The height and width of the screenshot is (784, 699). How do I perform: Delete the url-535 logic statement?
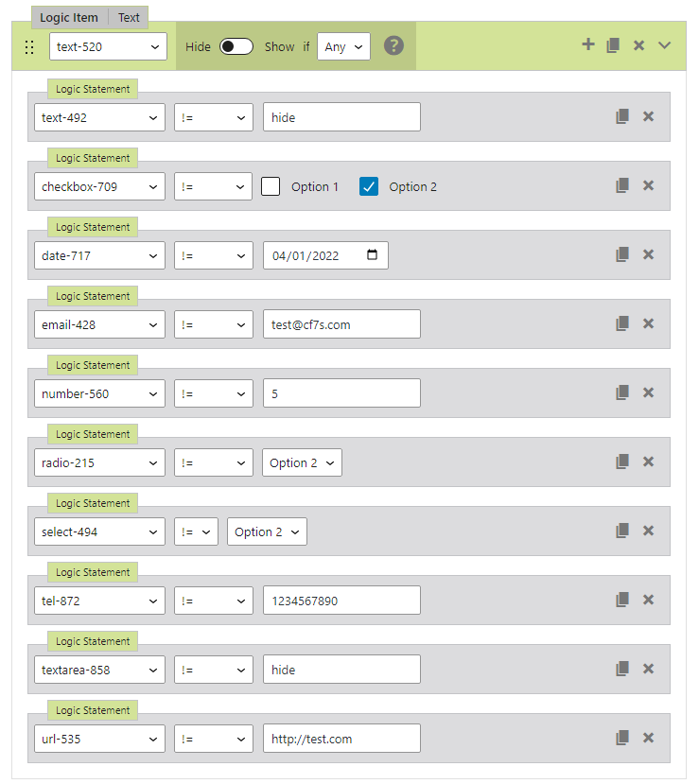(x=648, y=738)
